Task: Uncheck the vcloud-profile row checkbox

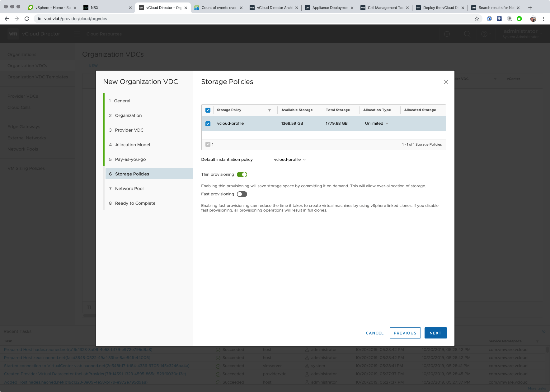Action: [208, 124]
